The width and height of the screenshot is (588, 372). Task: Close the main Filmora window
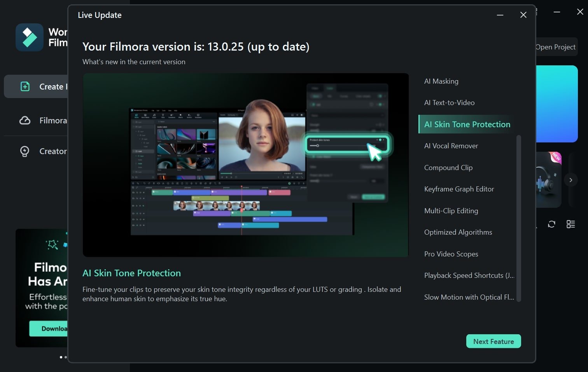(580, 12)
